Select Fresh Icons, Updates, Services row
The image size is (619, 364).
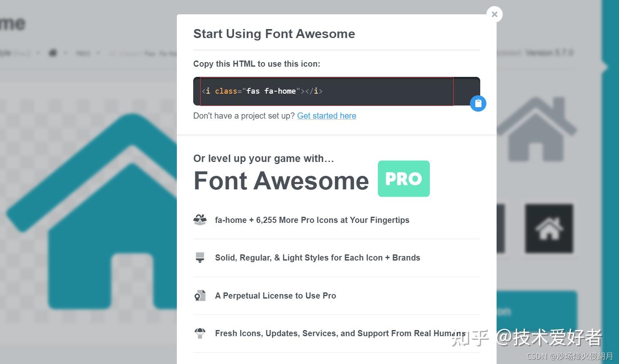[x=337, y=333]
